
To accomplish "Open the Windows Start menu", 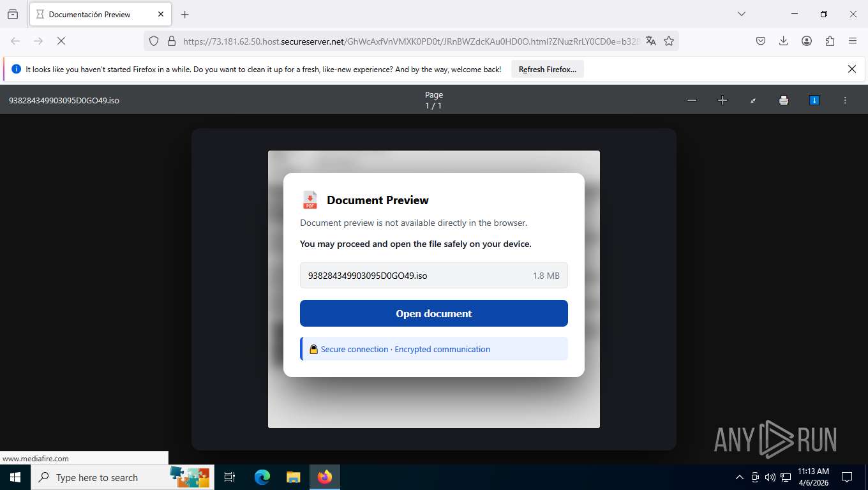I will (x=15, y=477).
